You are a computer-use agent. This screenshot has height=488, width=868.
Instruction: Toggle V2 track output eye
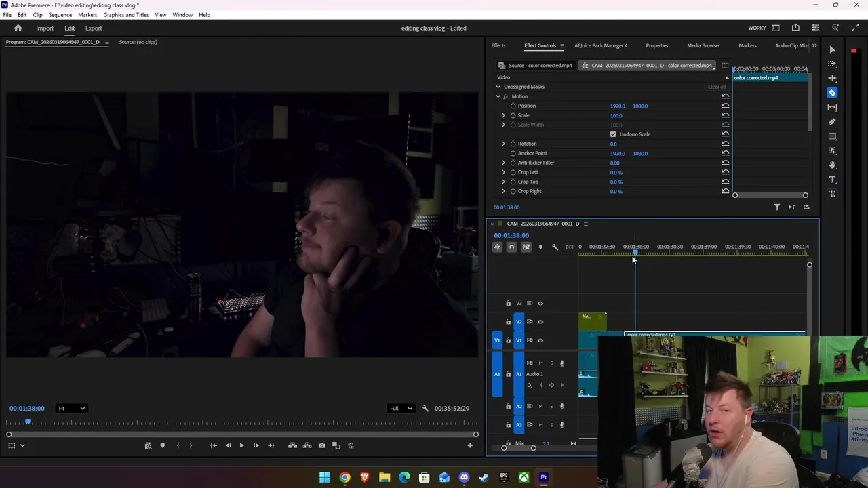540,321
